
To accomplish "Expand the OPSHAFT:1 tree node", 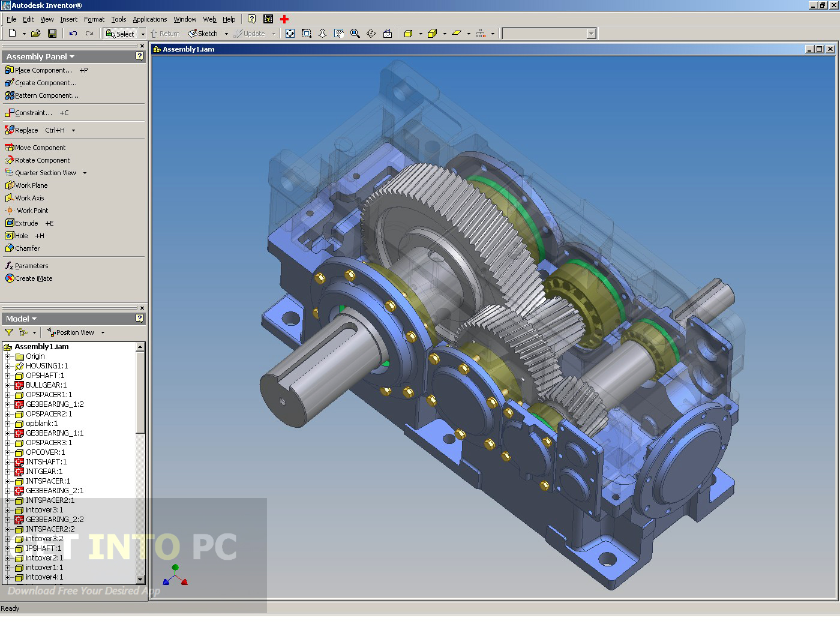I will coord(8,376).
